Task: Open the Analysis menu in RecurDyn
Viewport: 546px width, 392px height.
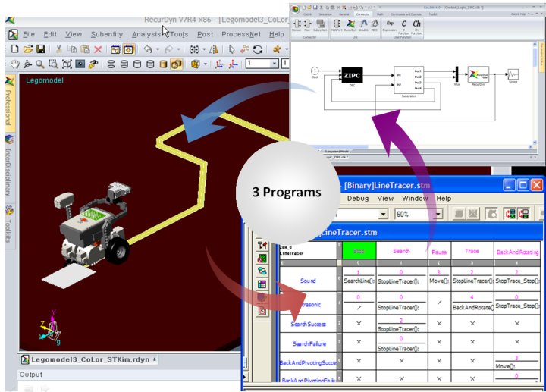Action: tap(146, 34)
